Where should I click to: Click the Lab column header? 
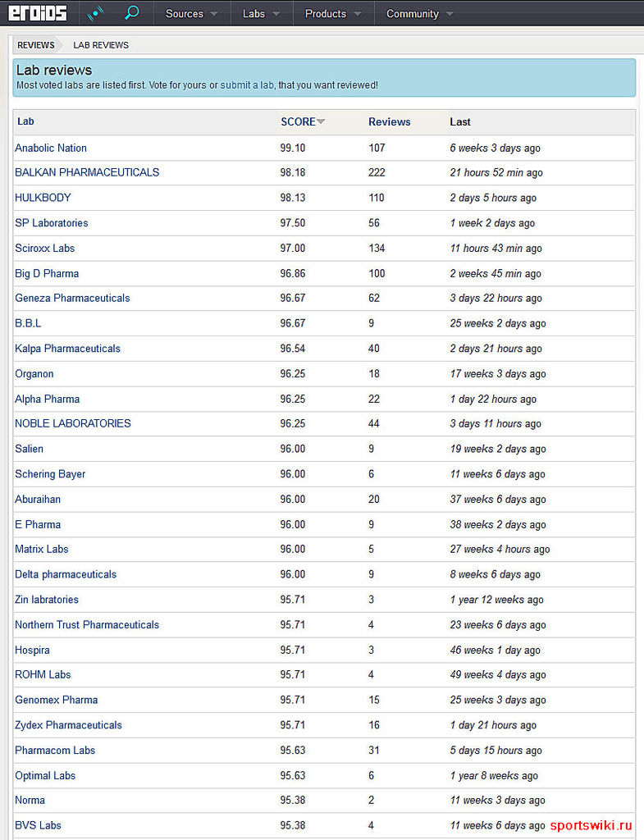pyautogui.click(x=26, y=121)
